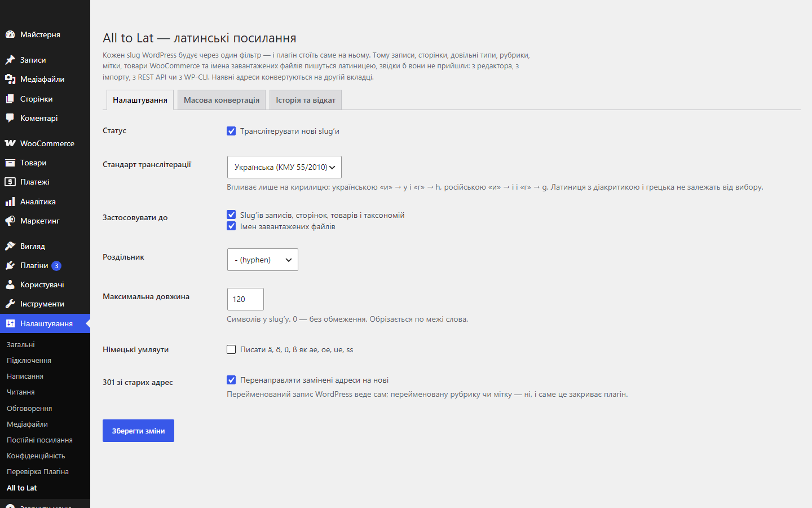This screenshot has width=812, height=508.
Task: Click the Налаштування sliders icon in sidebar
Action: click(10, 323)
